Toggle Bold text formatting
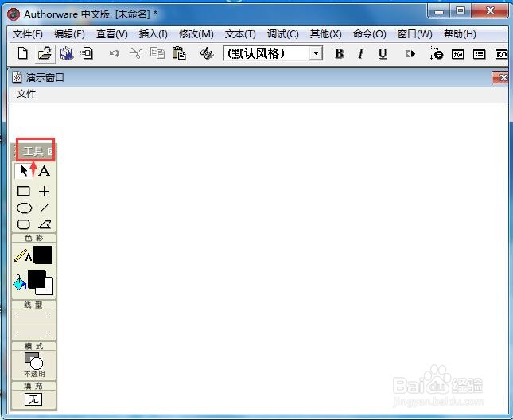Image resolution: width=513 pixels, height=420 pixels. 340,53
